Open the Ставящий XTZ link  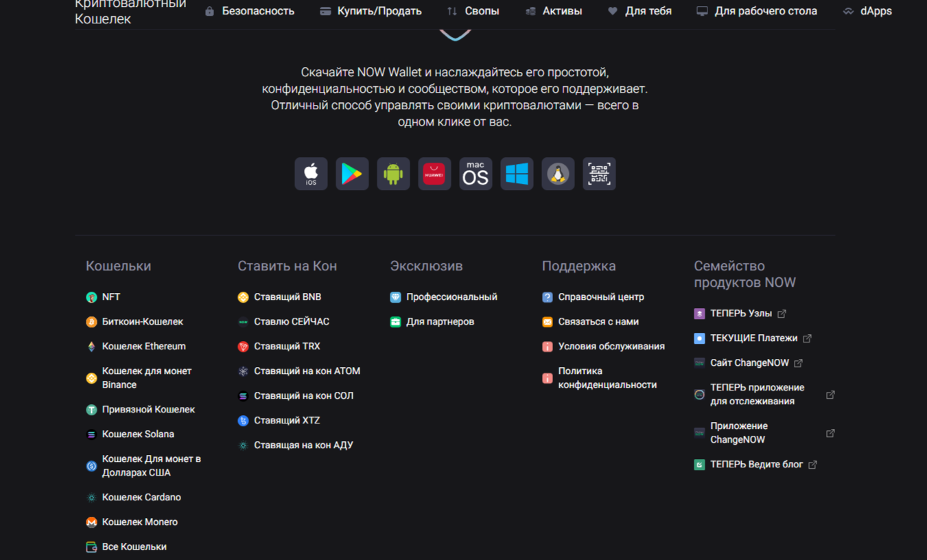[287, 421]
